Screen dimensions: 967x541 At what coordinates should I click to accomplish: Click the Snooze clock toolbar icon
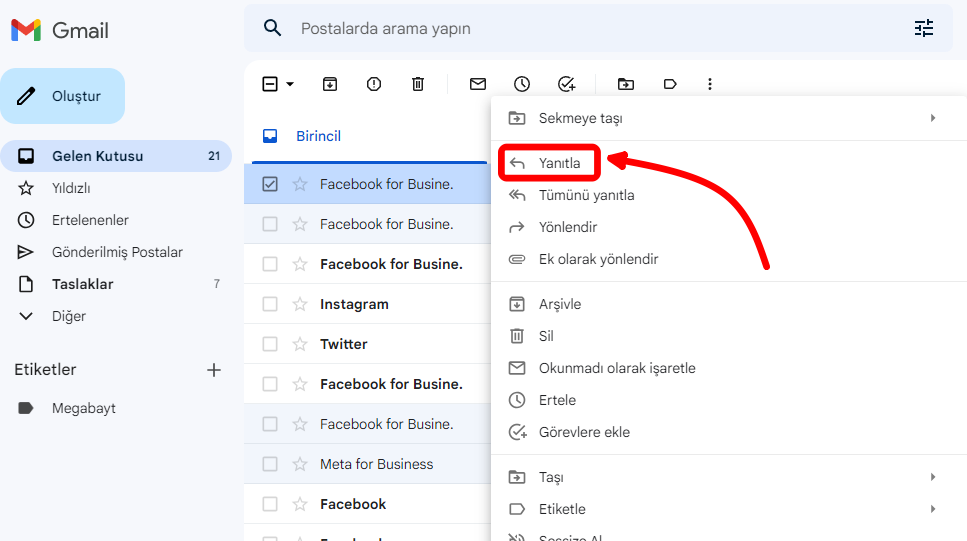point(522,84)
